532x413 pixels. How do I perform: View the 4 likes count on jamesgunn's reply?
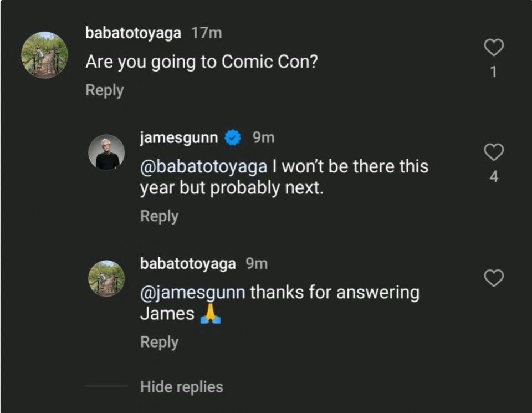[x=494, y=177]
